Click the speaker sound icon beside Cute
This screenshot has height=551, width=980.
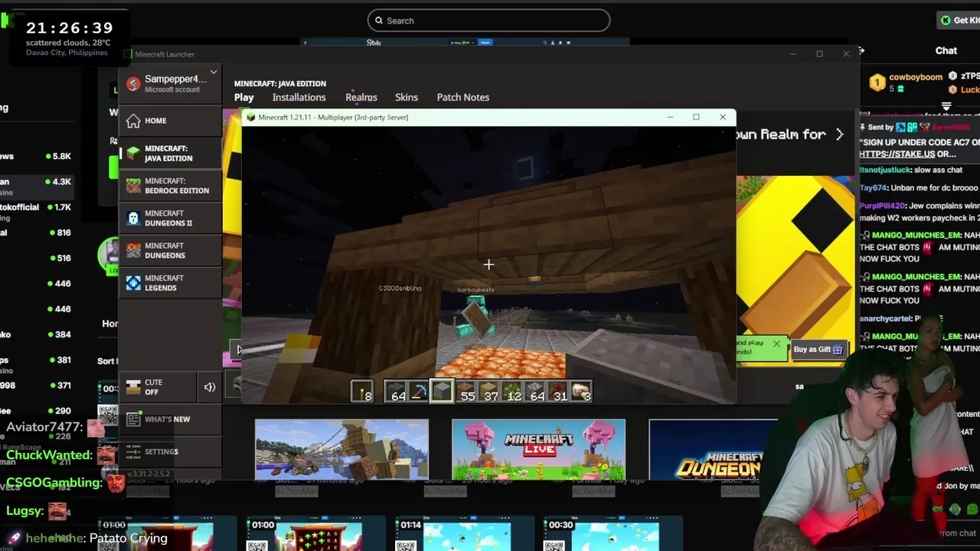coord(209,387)
